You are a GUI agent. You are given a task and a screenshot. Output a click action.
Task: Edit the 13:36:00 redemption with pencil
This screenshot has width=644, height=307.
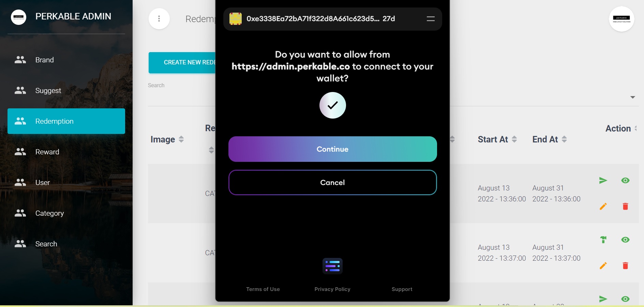click(x=603, y=206)
